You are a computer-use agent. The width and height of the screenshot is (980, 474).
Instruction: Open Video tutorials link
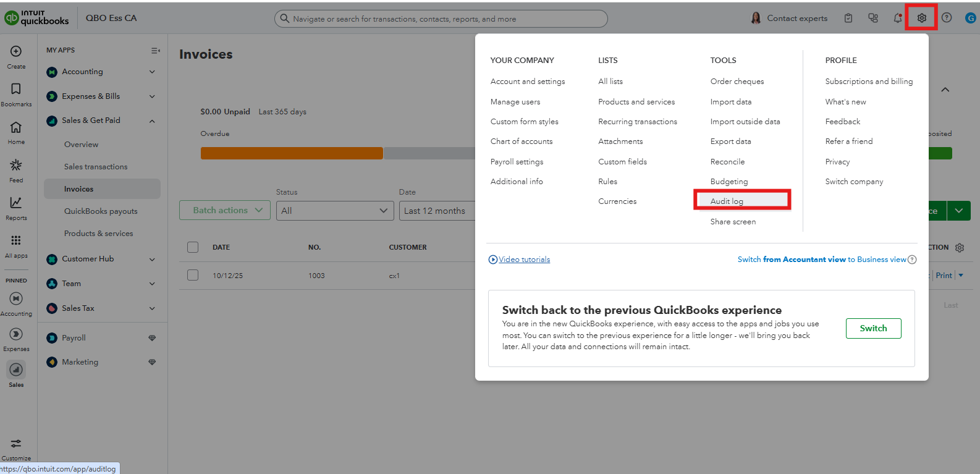524,260
